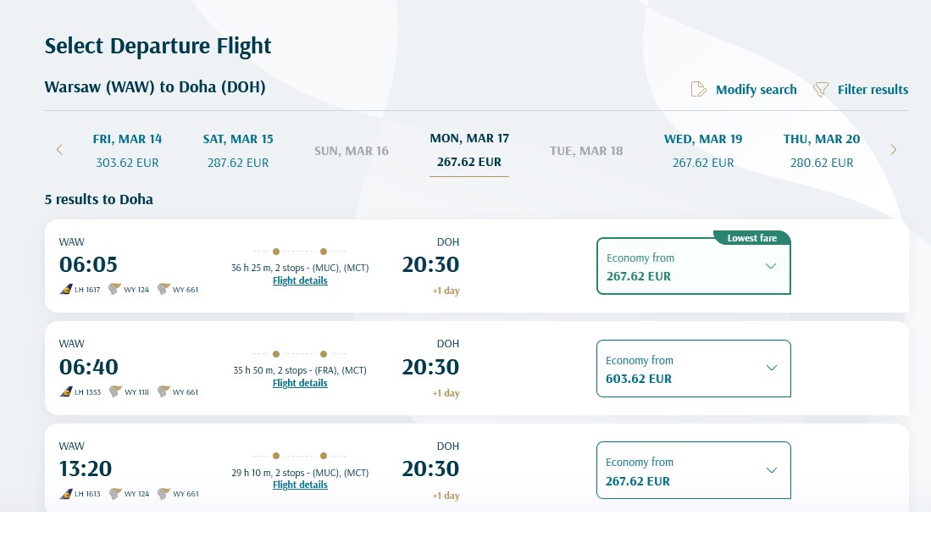
Task: Click the Filter results funnel icon
Action: click(x=820, y=89)
